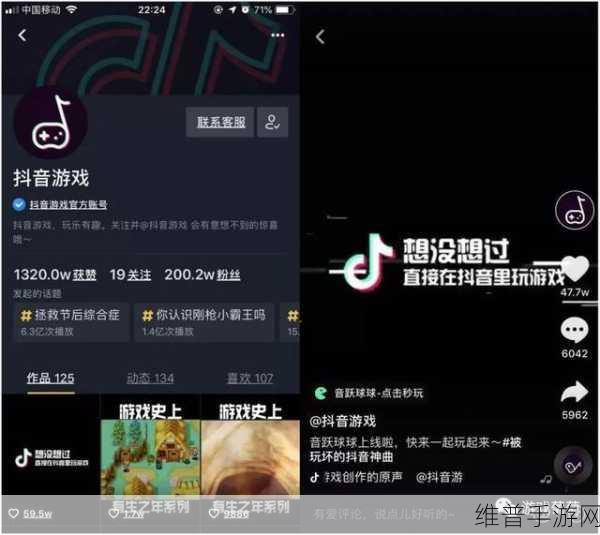Image resolution: width=600 pixels, height=535 pixels.
Task: Contact support via 联系客服 button
Action: (x=220, y=122)
